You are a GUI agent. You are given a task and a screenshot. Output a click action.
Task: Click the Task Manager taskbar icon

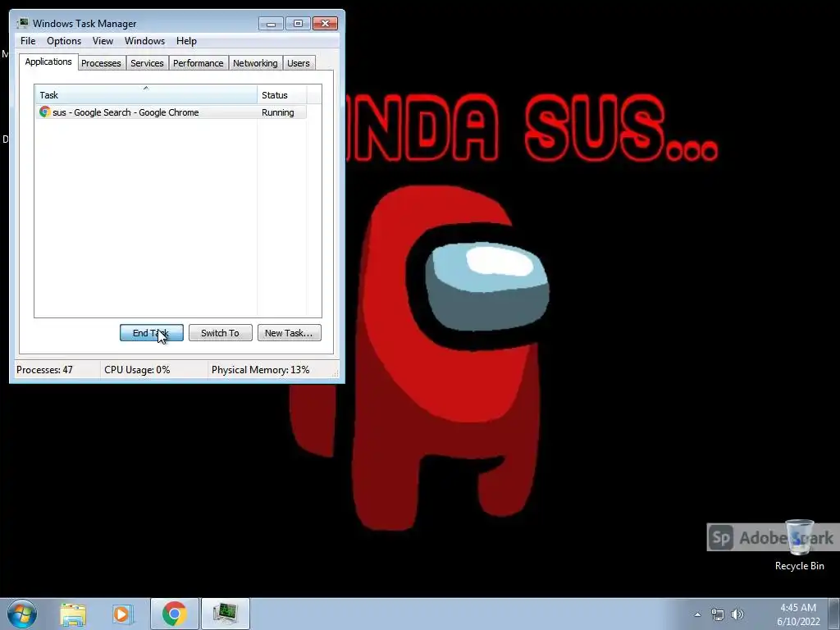pyautogui.click(x=225, y=614)
